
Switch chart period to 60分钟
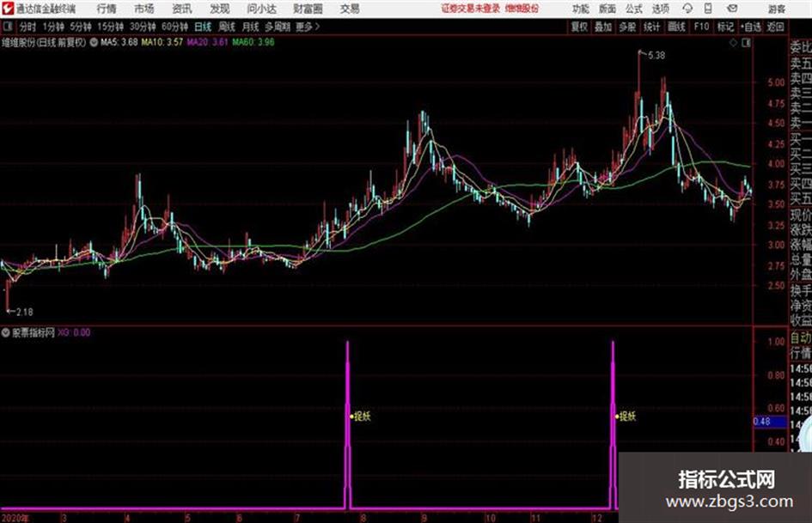[174, 27]
